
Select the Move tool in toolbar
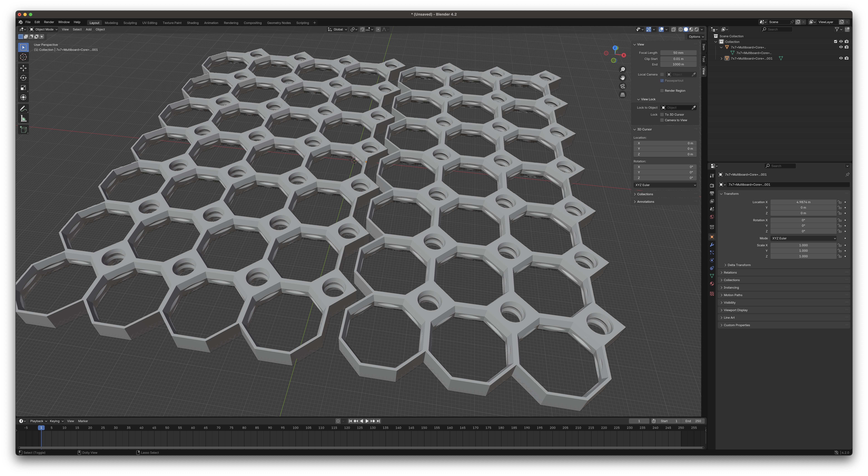click(x=23, y=68)
